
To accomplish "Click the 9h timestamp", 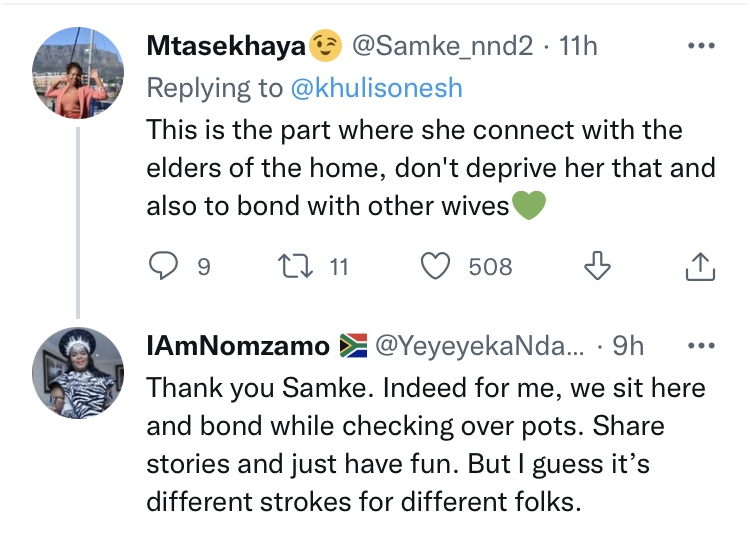I will 628,346.
